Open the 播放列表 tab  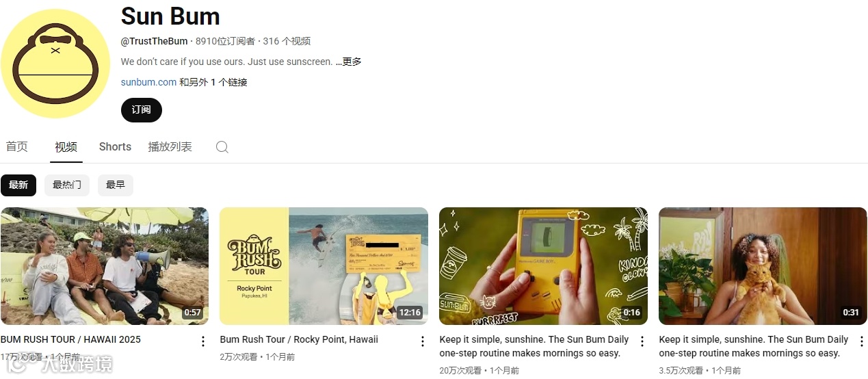(x=170, y=146)
